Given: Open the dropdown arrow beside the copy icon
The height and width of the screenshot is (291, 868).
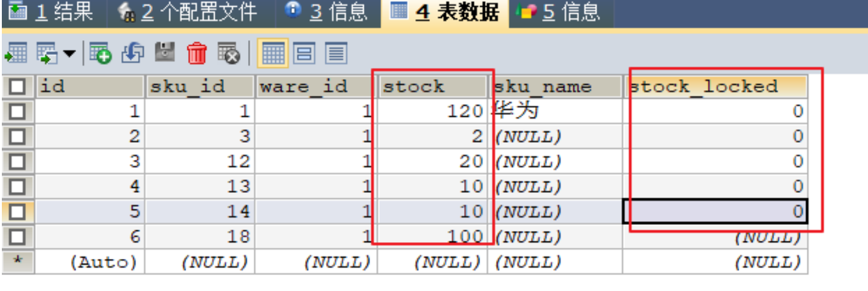Looking at the screenshot, I should [x=69, y=54].
